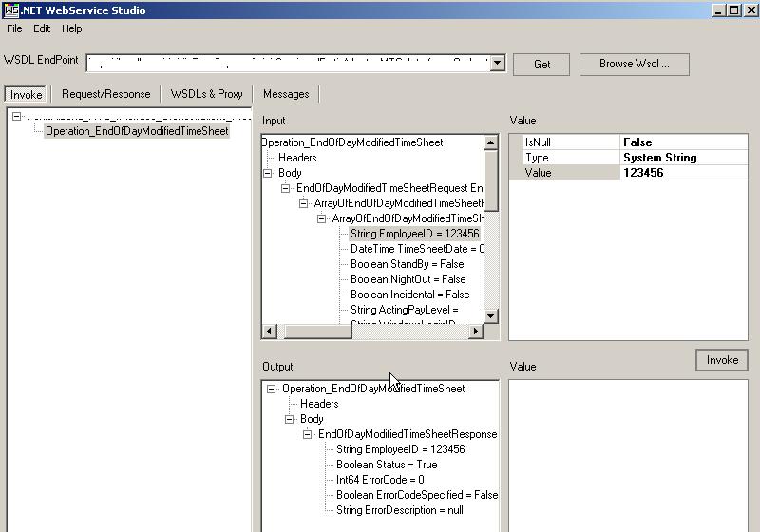This screenshot has width=760, height=532.
Task: Collapse the first ArrayOfEndOfDayModifiedTimeSheet node
Action: (x=303, y=203)
